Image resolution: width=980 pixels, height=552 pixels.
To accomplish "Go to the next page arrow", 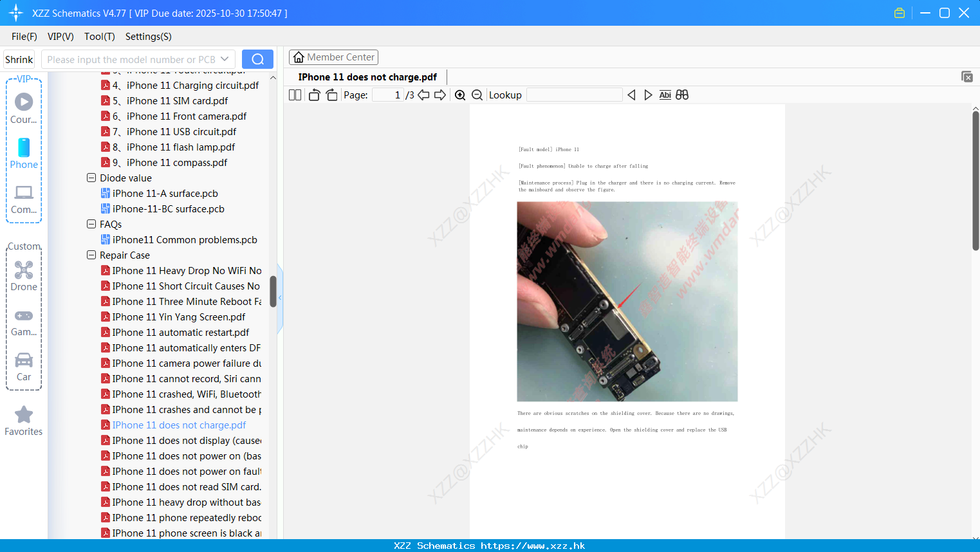I will click(440, 95).
